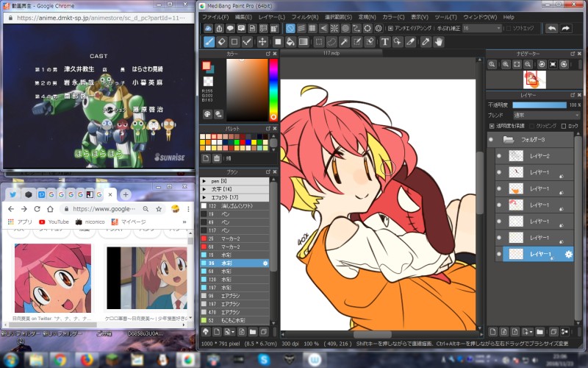Toggle the クリッピング checkbox
Image resolution: width=588 pixels, height=368 pixels.
(x=530, y=126)
